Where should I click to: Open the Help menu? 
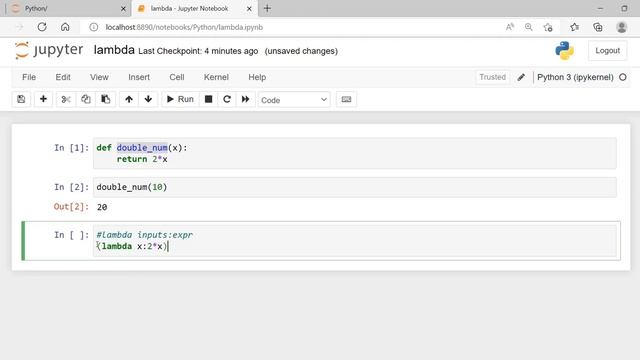(x=257, y=77)
